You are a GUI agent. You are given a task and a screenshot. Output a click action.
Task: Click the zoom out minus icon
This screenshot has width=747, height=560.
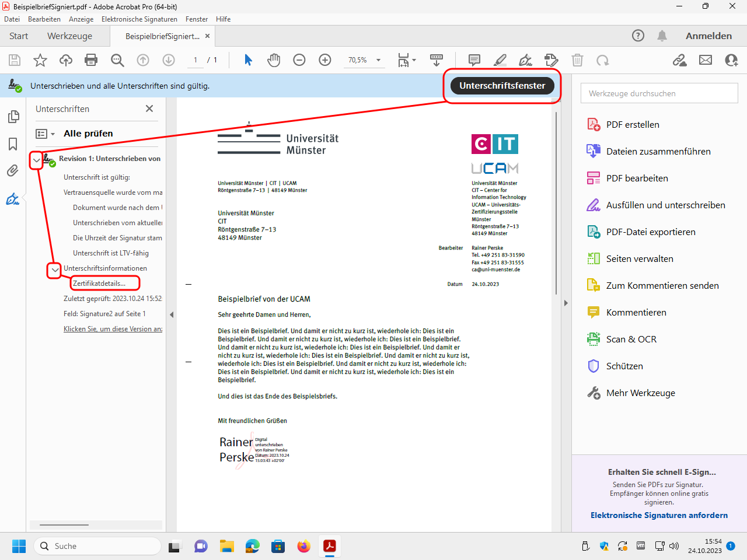299,60
